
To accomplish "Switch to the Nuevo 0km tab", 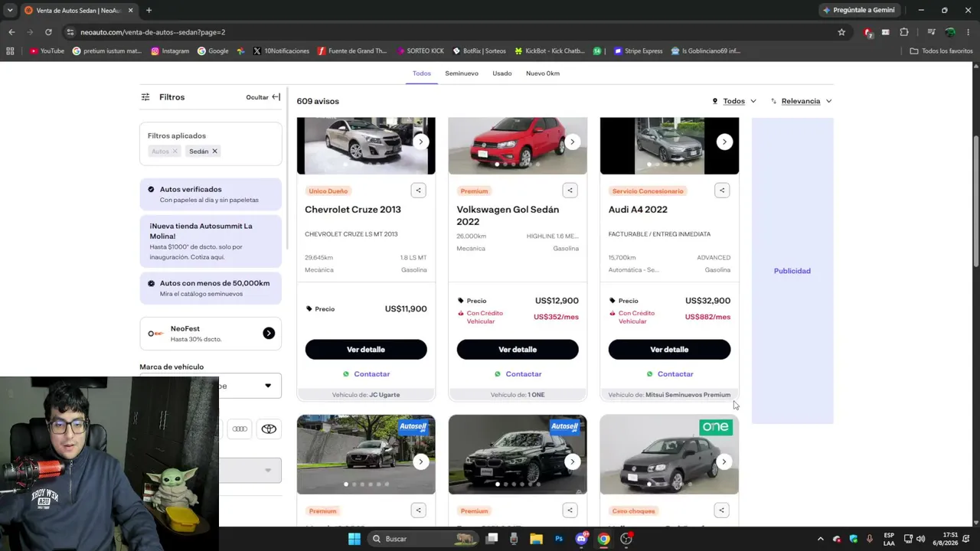I will 543,73.
